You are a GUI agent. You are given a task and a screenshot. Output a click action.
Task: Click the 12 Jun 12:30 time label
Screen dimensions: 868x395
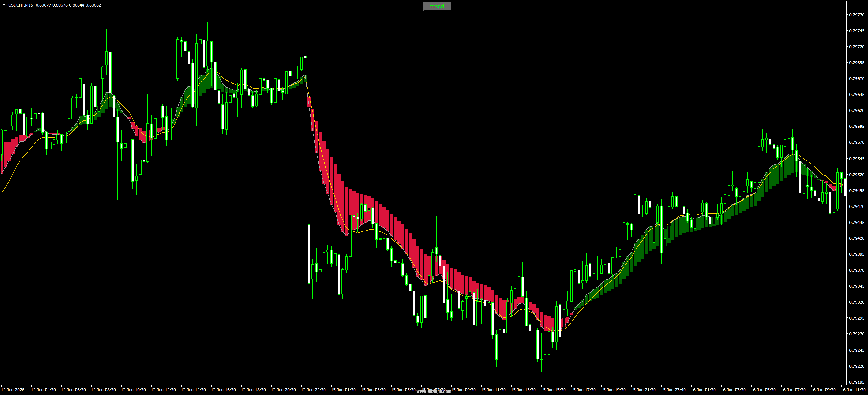click(x=163, y=390)
